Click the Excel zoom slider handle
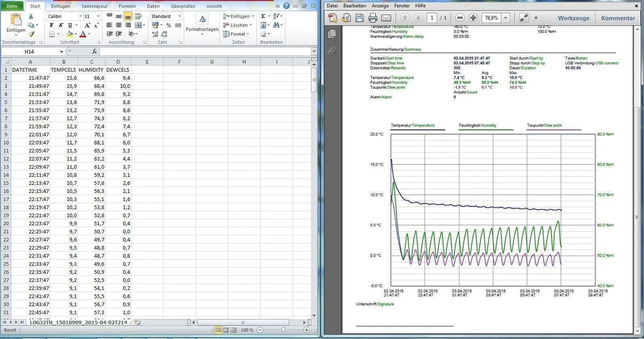644x339 pixels. pos(283,330)
